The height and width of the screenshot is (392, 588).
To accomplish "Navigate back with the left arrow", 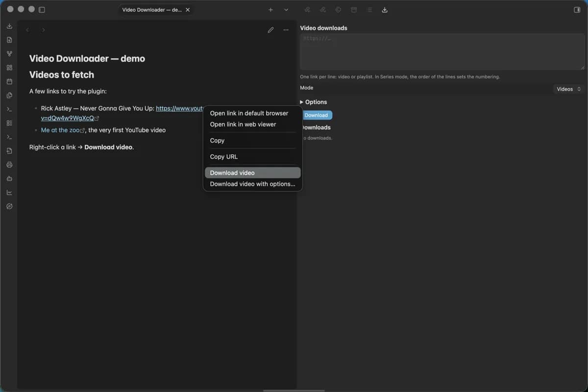I will (x=27, y=30).
